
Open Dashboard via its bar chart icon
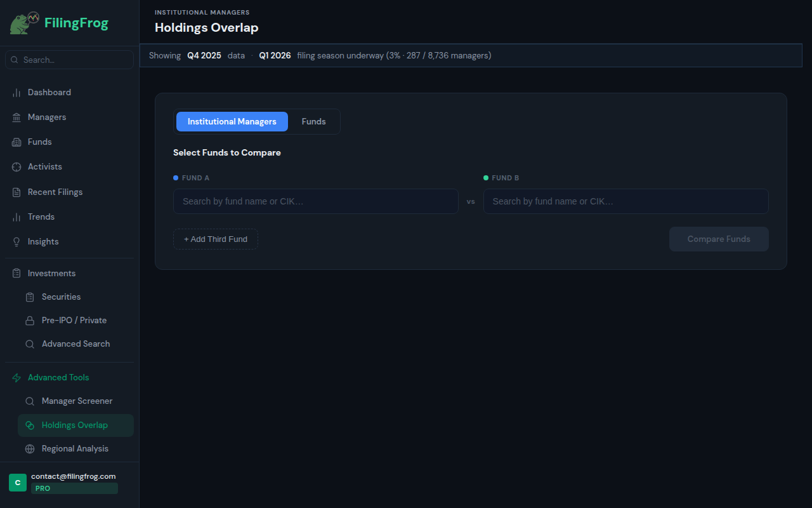(x=16, y=93)
